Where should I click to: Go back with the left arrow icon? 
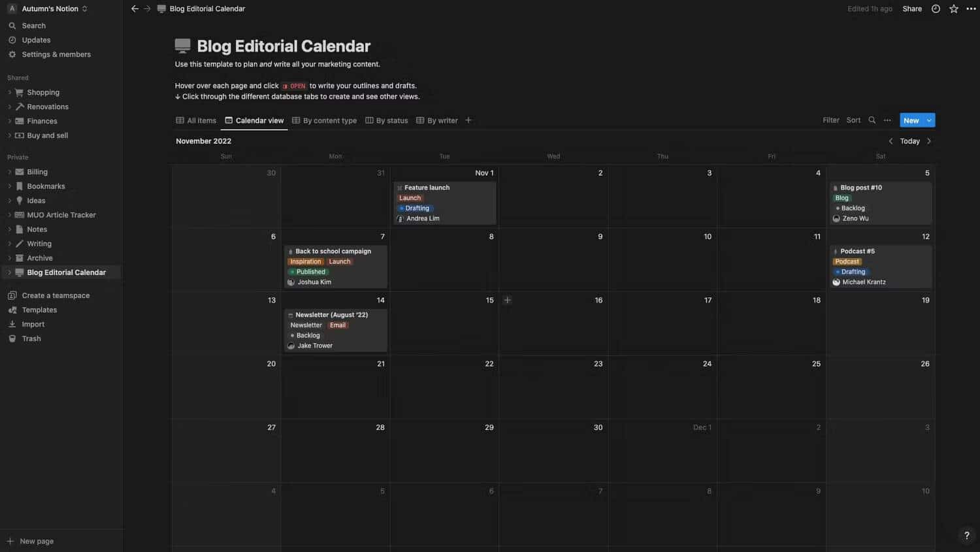coord(135,9)
